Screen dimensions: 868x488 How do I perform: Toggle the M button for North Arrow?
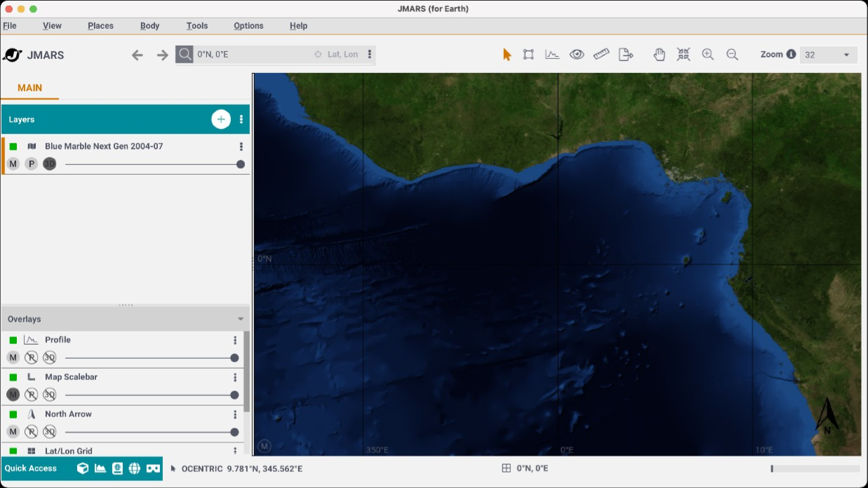click(13, 432)
